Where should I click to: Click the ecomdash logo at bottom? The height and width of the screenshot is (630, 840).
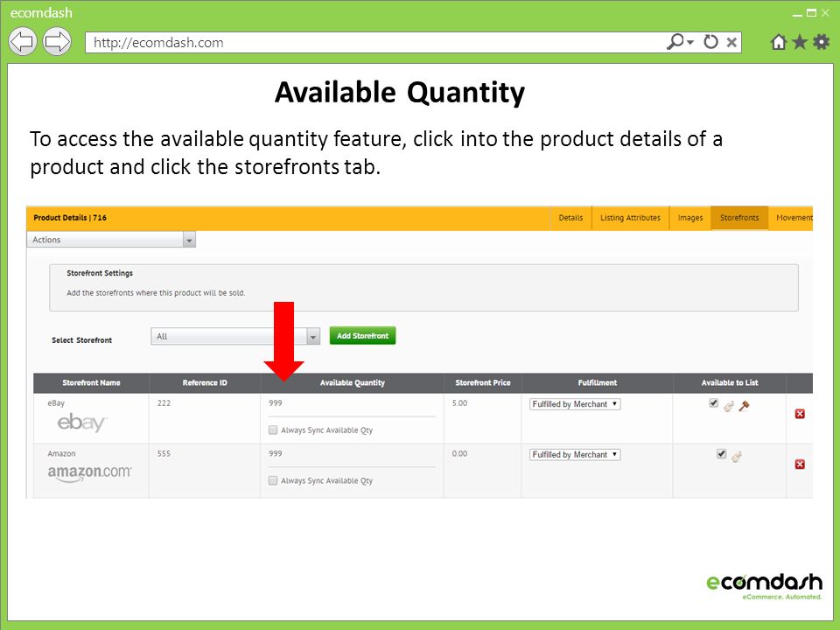click(765, 586)
